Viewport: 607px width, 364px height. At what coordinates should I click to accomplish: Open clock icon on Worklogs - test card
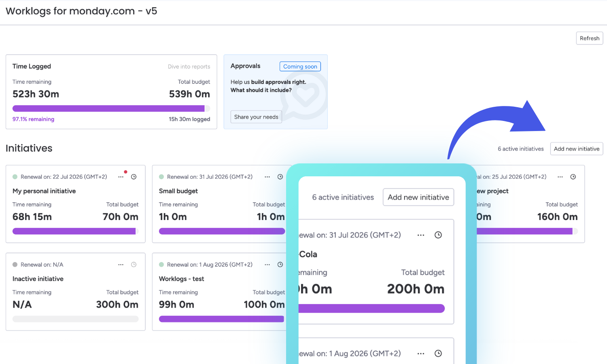280,265
